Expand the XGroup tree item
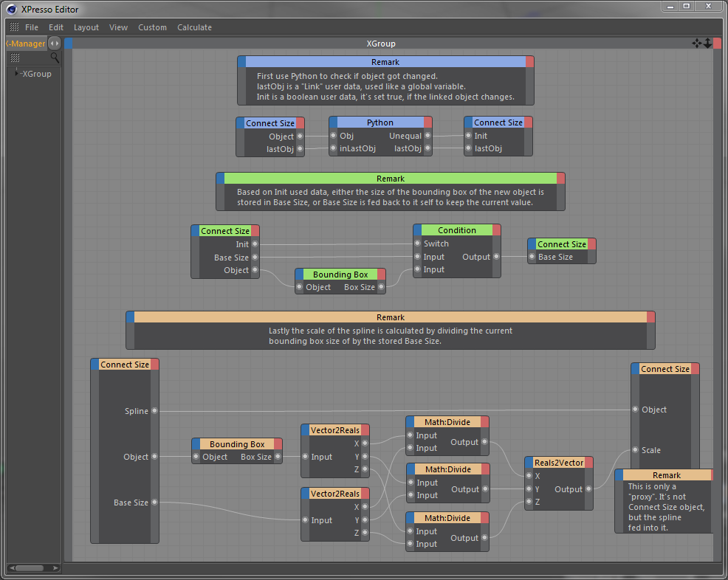The width and height of the screenshot is (728, 580). pyautogui.click(x=16, y=73)
